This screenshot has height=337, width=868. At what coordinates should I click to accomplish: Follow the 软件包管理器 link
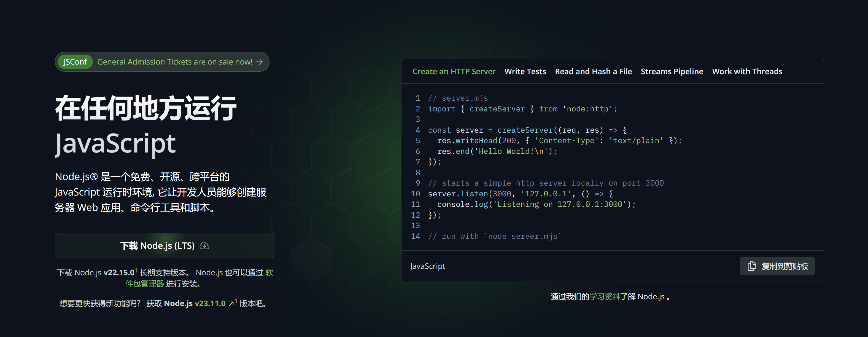145,284
